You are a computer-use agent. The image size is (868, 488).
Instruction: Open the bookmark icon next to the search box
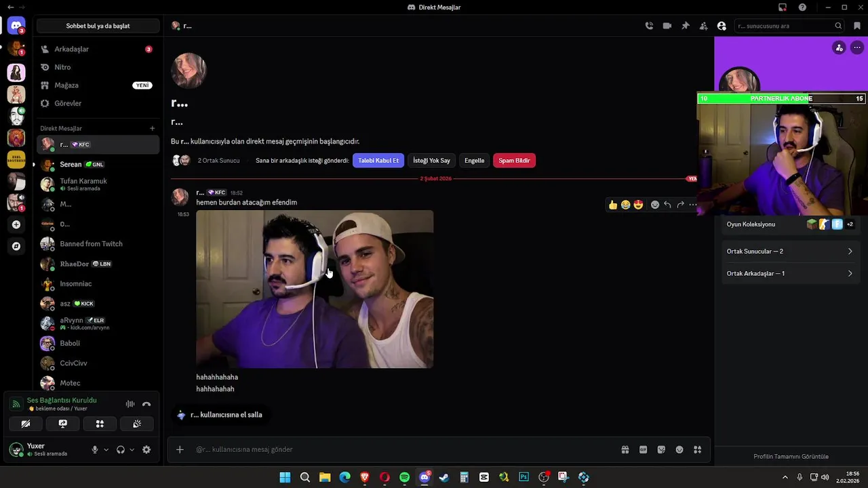pos(857,26)
